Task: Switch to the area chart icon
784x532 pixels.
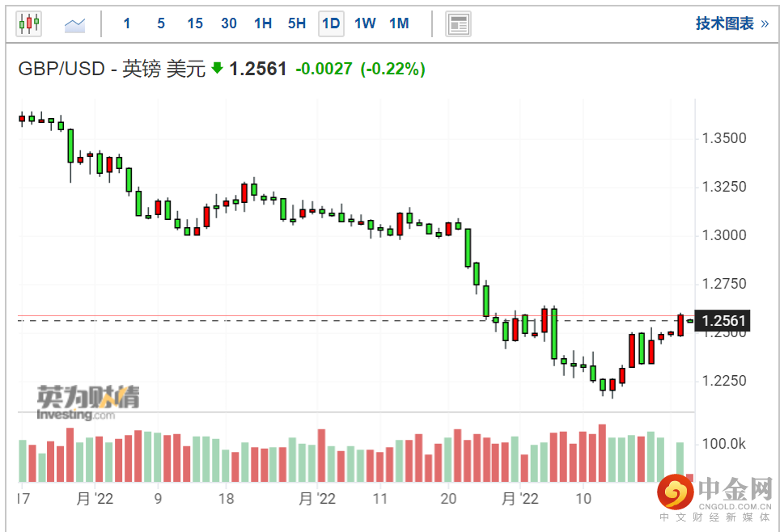Action: 75,24
